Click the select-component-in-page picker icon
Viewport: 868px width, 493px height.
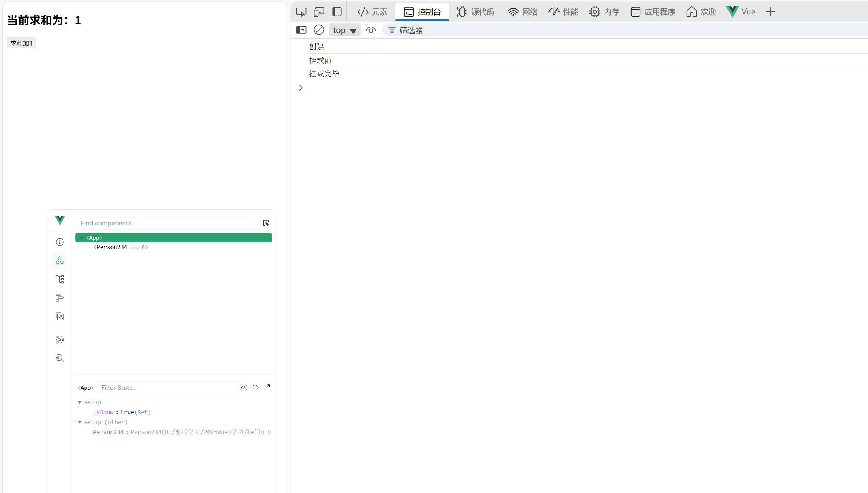(x=266, y=223)
